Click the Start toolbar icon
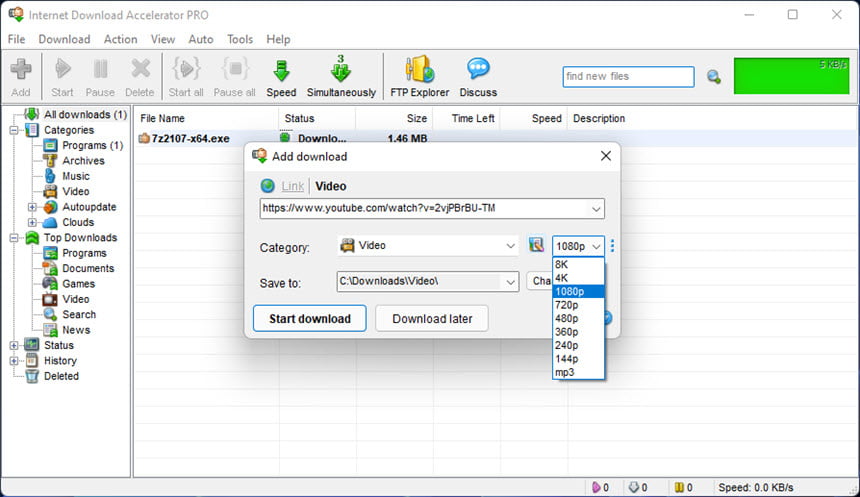The height and width of the screenshot is (497, 860). pyautogui.click(x=63, y=77)
